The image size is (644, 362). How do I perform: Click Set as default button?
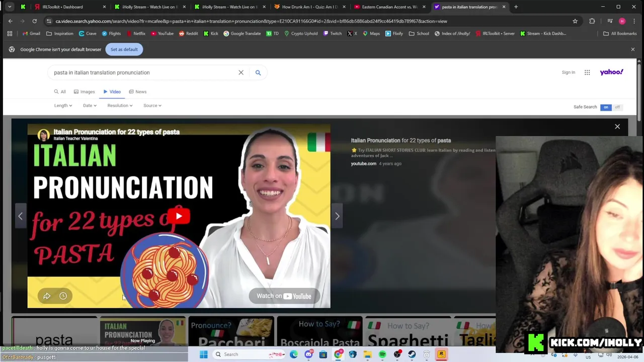124,49
